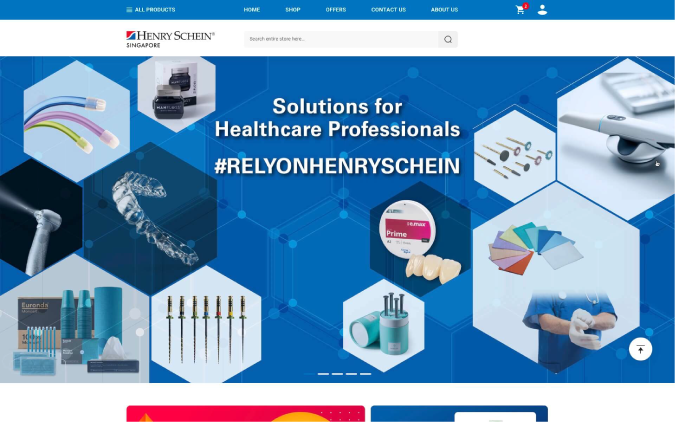This screenshot has width=675, height=422.
Task: Open the All Products hamburger menu
Action: click(x=151, y=9)
